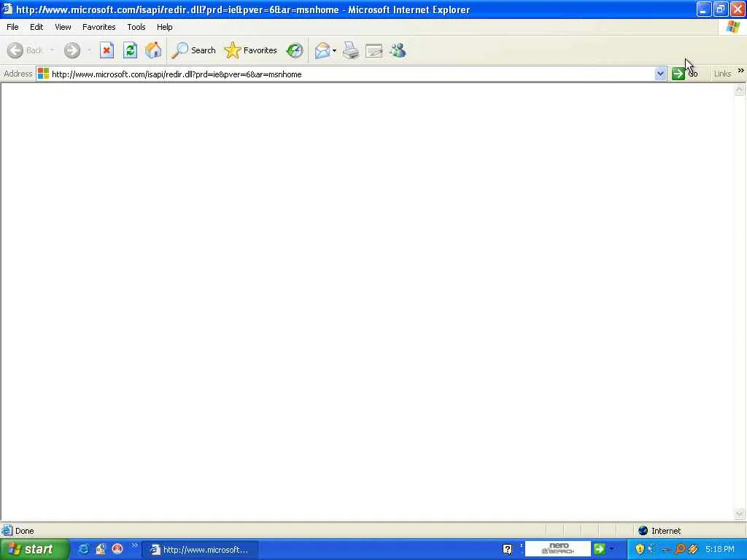Minimize the Internet Explorer window
Screen dimensions: 747x560
coord(704,9)
